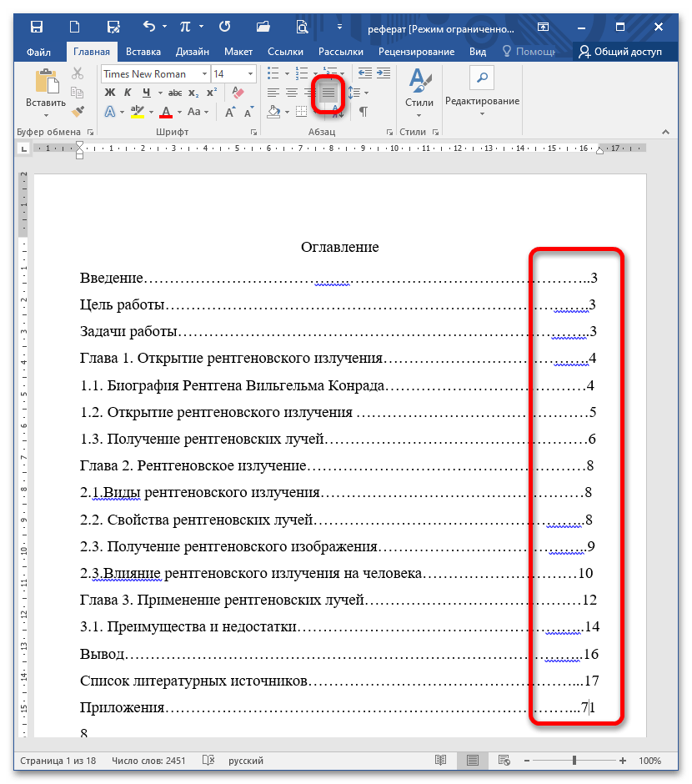Click the Format Painter brush icon
This screenshot has width=692, height=784.
(78, 112)
